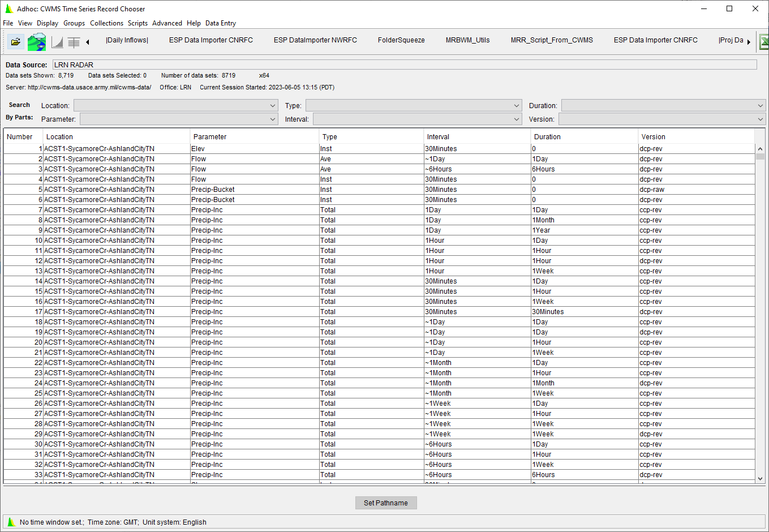Image resolution: width=769 pixels, height=532 pixels.
Task: Run the MRBWM_Utils script
Action: (467, 40)
